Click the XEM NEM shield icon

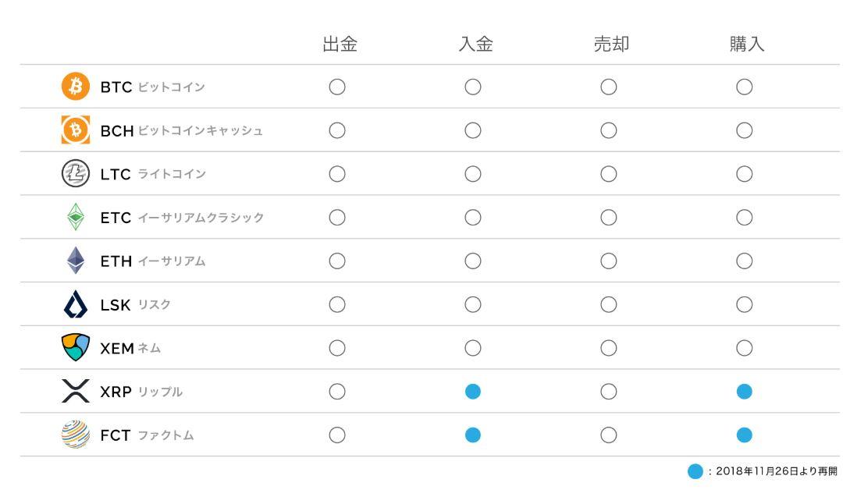[76, 348]
